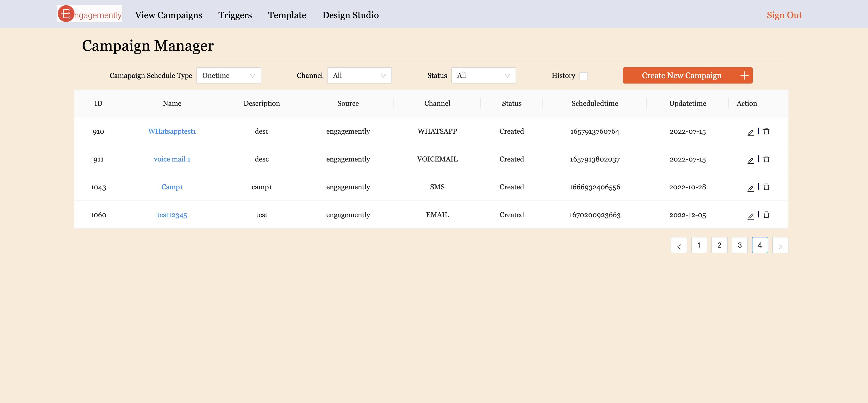
Task: Select ID cell 1043
Action: [98, 187]
